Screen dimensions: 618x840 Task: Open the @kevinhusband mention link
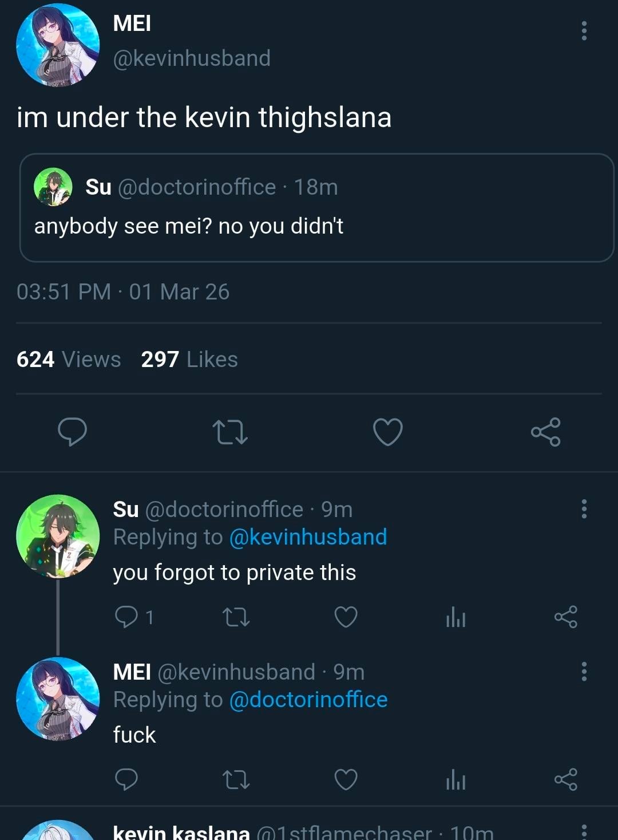coord(308,537)
